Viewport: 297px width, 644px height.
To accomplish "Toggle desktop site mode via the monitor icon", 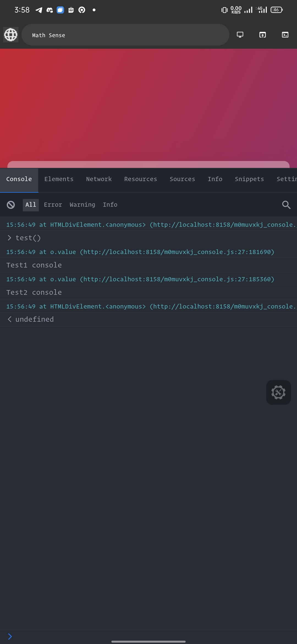I will pos(240,35).
